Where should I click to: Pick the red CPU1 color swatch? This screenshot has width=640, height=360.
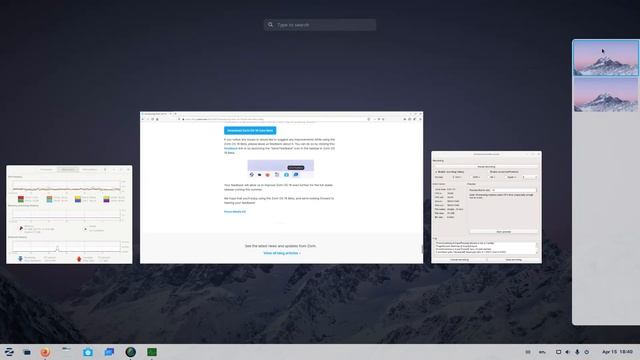(21, 198)
